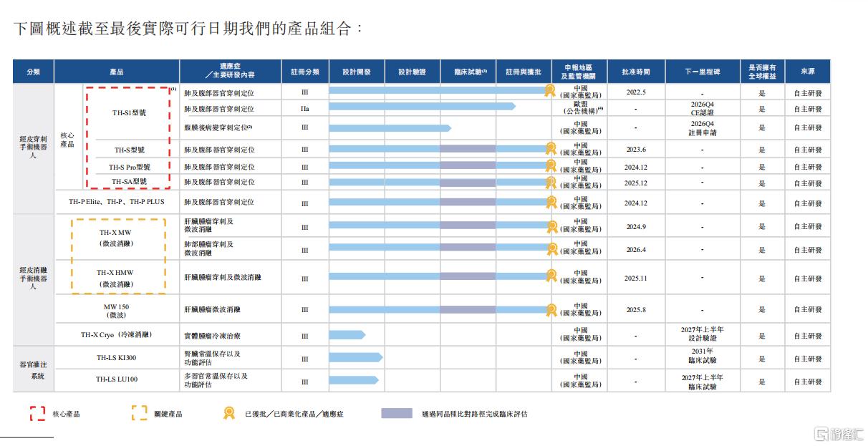868x446 pixels.
Task: Click the yellow dashed 關鍵產品 legend icon
Action: [x=139, y=413]
